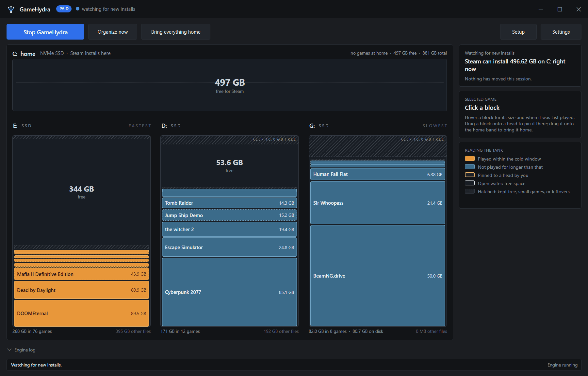Click the blue 'Not played for longer' swatch

click(x=470, y=167)
